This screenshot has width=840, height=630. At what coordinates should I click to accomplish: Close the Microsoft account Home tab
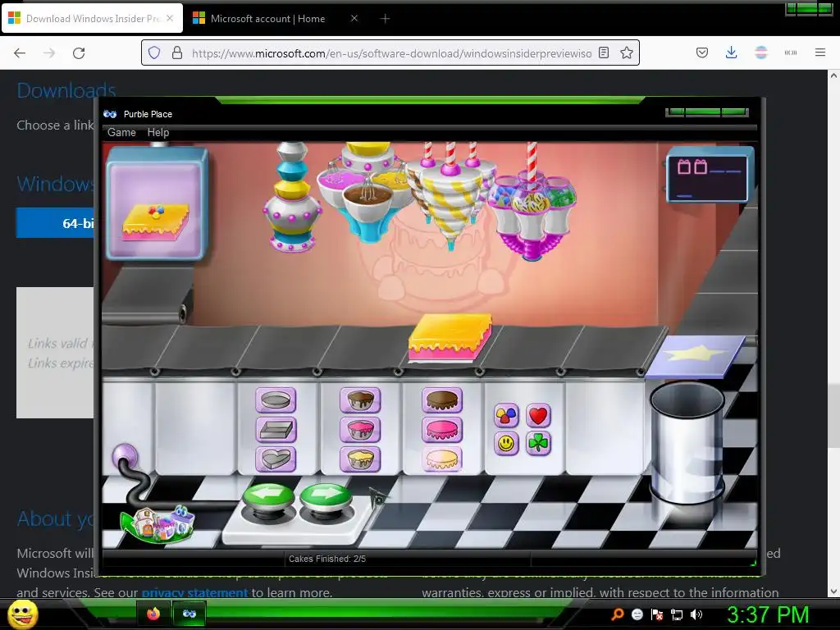354,18
